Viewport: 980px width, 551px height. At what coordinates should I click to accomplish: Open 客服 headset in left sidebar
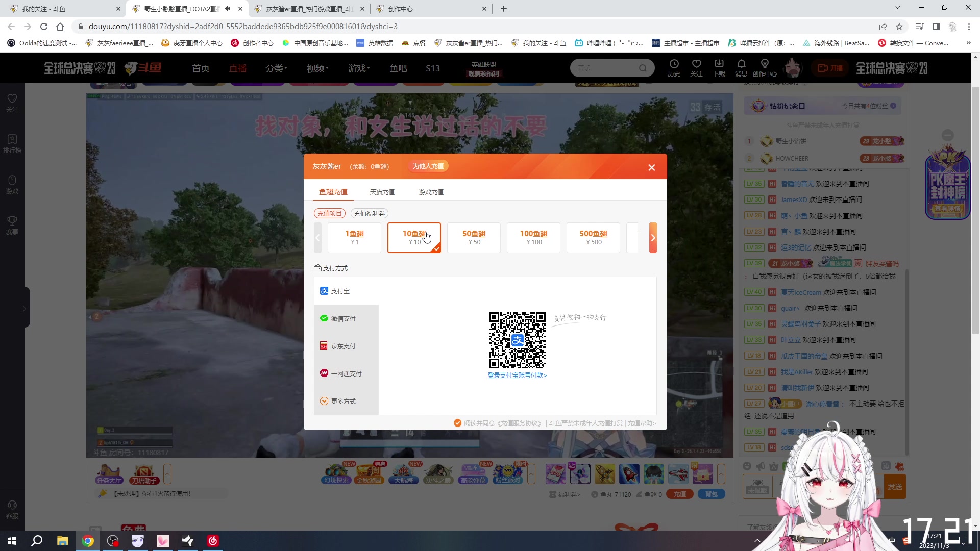click(12, 510)
